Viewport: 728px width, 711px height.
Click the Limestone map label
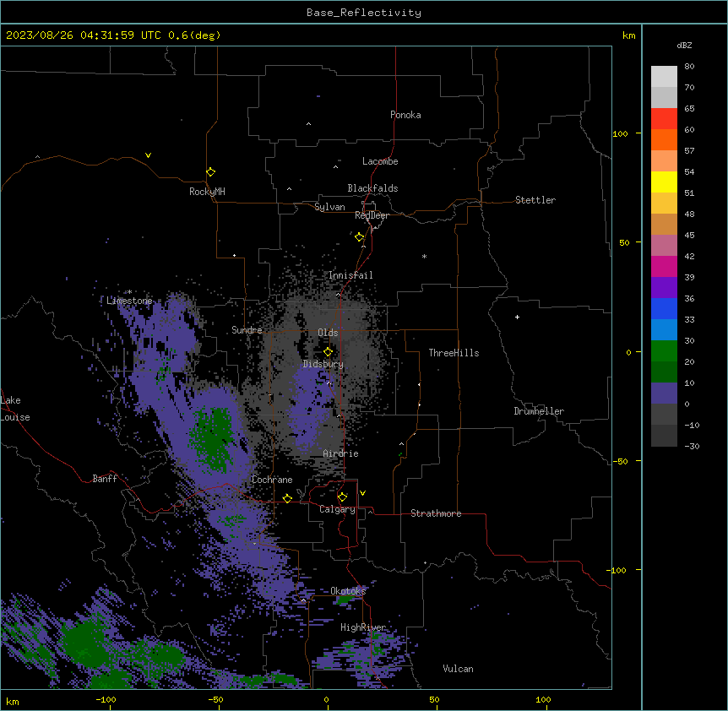pyautogui.click(x=129, y=301)
